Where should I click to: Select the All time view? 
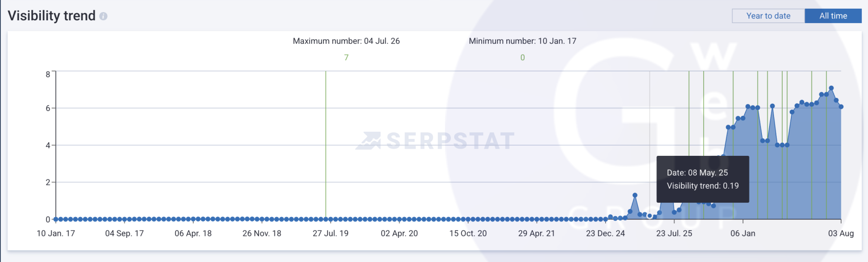(x=833, y=16)
